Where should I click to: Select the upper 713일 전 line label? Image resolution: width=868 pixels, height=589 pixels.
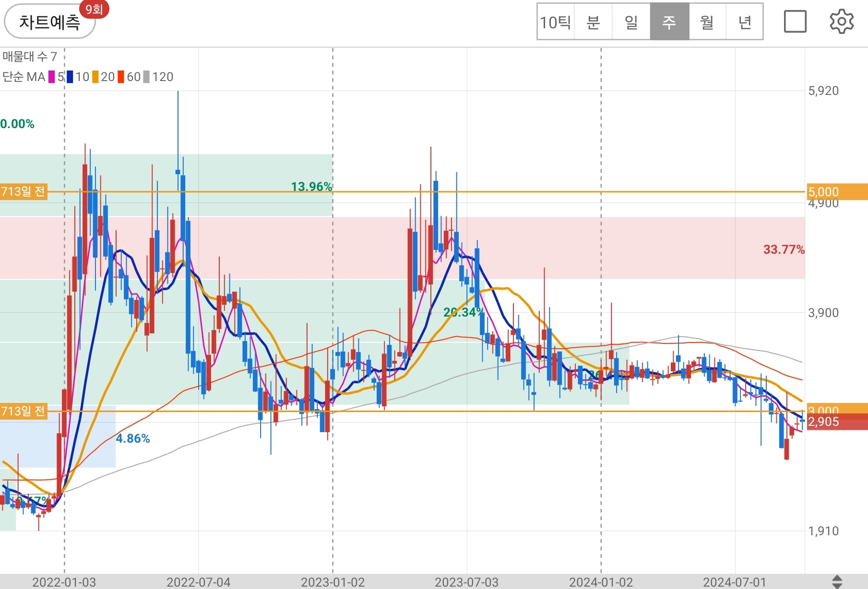pos(24,192)
